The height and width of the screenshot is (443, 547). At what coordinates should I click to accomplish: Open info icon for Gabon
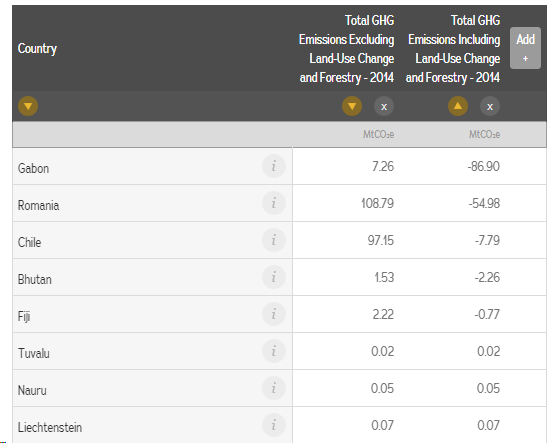pos(274,166)
